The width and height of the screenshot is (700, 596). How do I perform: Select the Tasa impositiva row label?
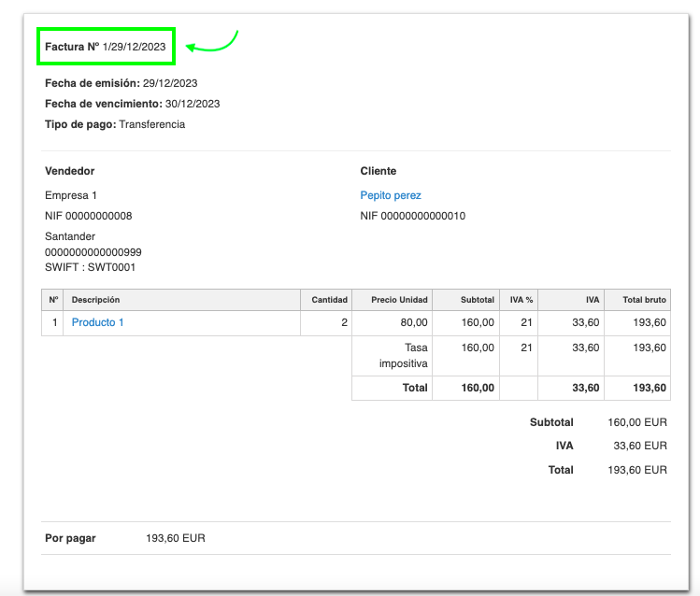pyautogui.click(x=403, y=355)
